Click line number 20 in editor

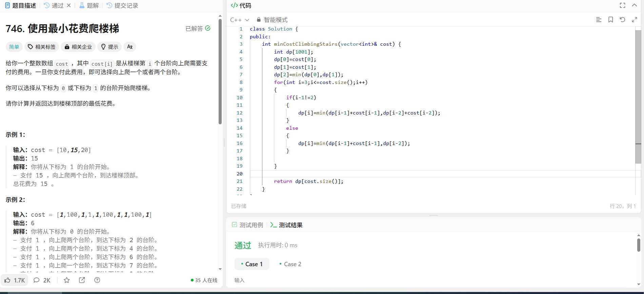(239, 174)
